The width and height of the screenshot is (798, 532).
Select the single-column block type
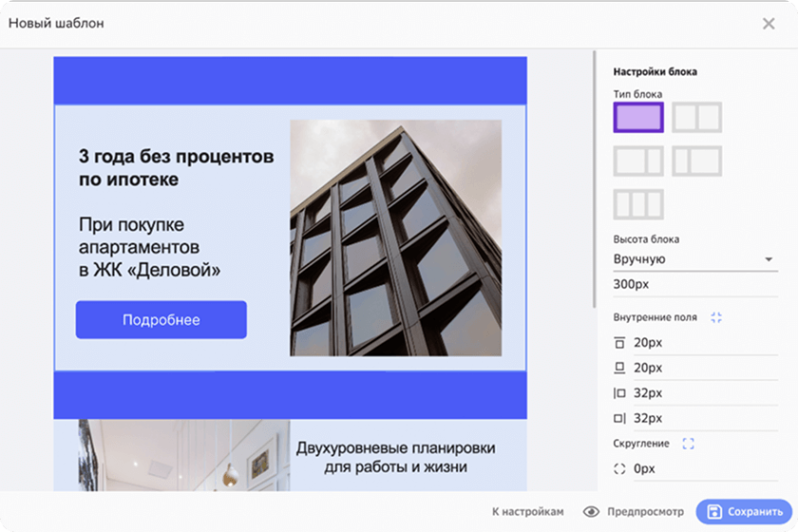click(x=638, y=117)
